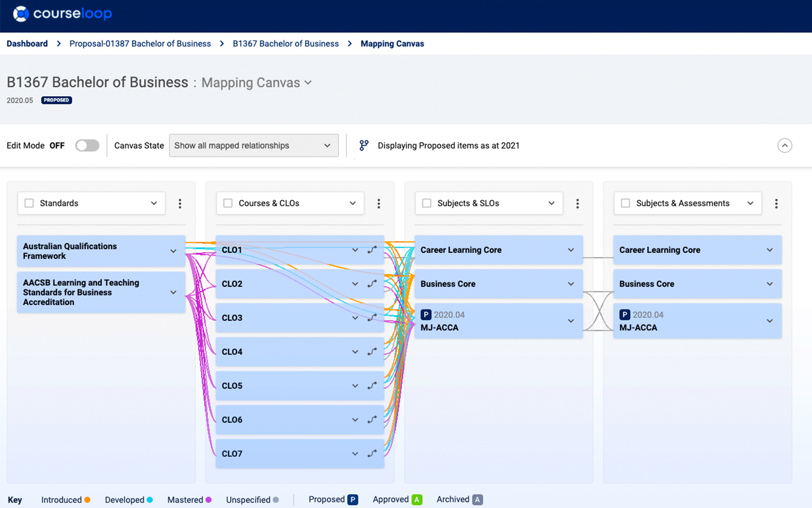Click the Developed blue key dot
The width and height of the screenshot is (812, 508).
coord(150,500)
